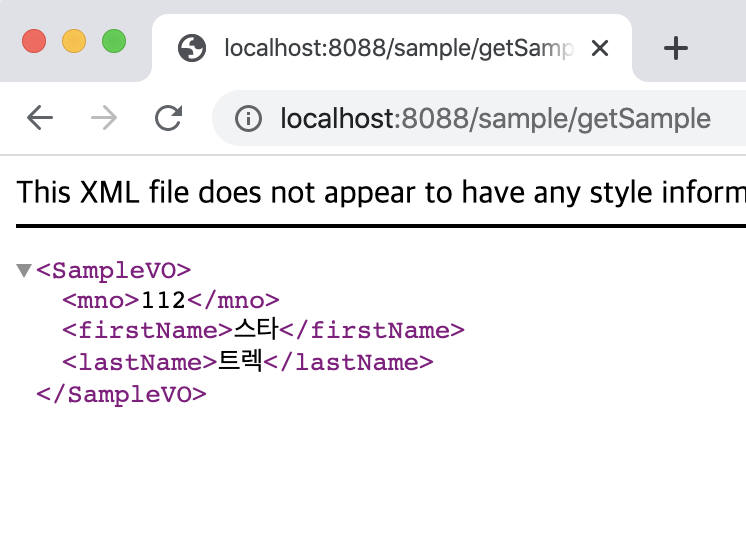Viewport: 746px width, 538px height.
Task: Open site information icon in address bar
Action: pos(248,118)
